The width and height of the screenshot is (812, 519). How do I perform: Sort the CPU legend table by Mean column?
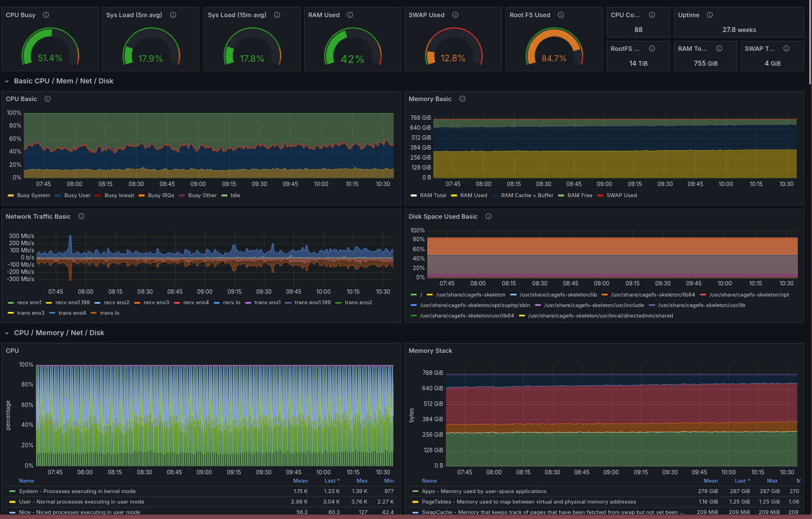point(300,481)
